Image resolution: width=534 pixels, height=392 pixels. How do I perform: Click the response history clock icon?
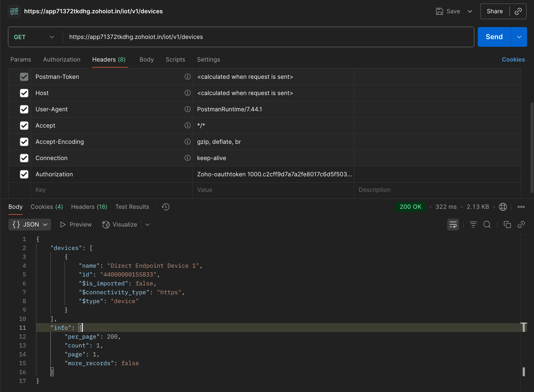tap(165, 207)
